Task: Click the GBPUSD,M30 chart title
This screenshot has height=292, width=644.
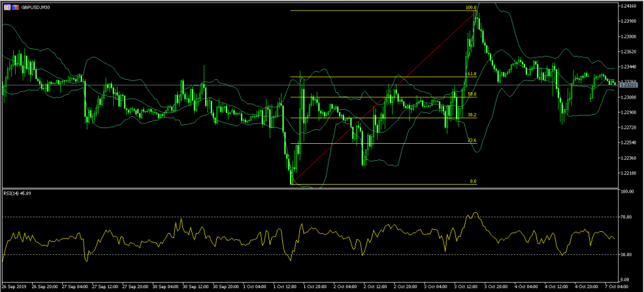Action: tap(36, 6)
